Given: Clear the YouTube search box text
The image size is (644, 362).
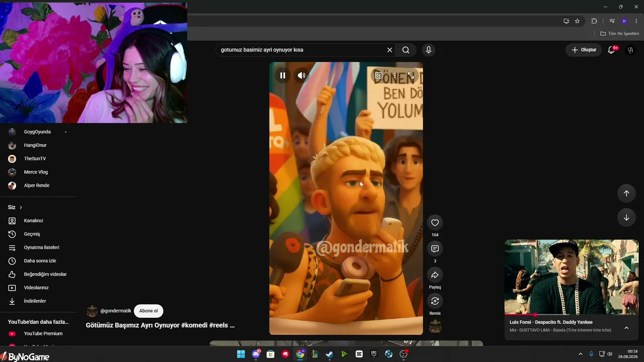Looking at the screenshot, I should click(389, 50).
